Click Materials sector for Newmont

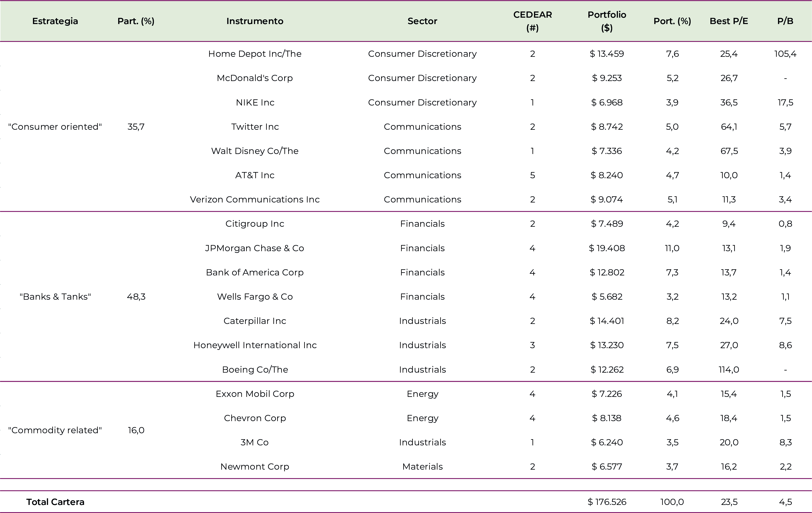(422, 467)
